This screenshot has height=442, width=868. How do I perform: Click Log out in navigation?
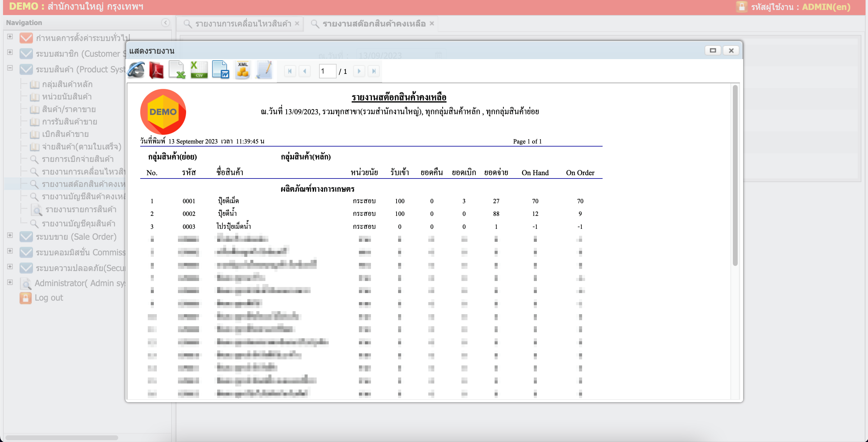[x=49, y=298]
